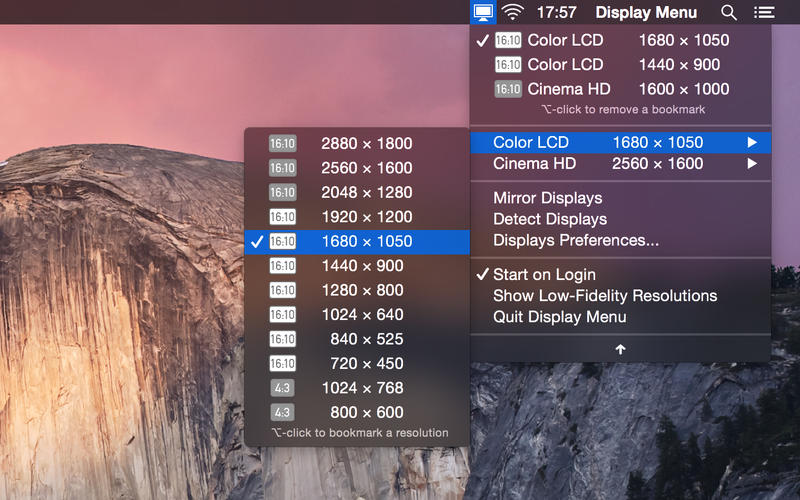Screen dimensions: 800x500
Task: Enable Show Low-Fidelity Resolutions
Action: (604, 296)
